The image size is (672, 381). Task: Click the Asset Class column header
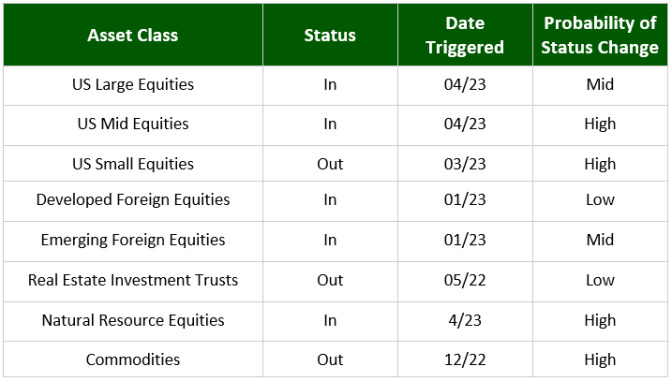[133, 35]
